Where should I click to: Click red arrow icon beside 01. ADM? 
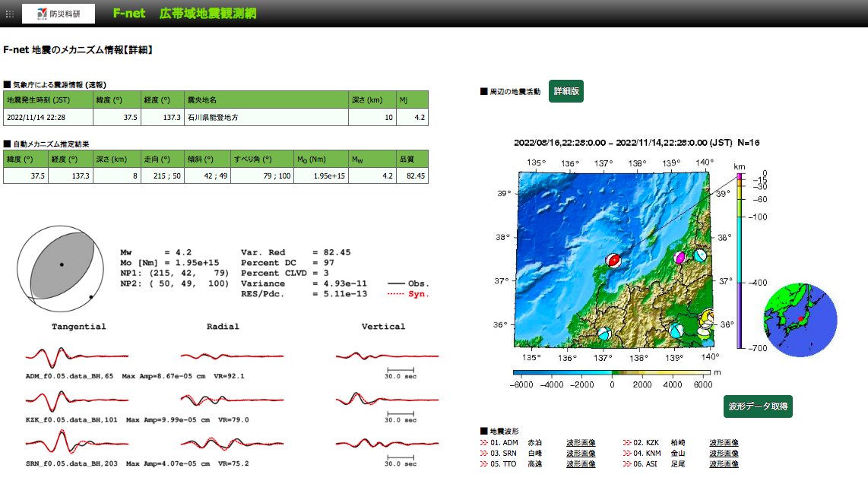click(484, 443)
